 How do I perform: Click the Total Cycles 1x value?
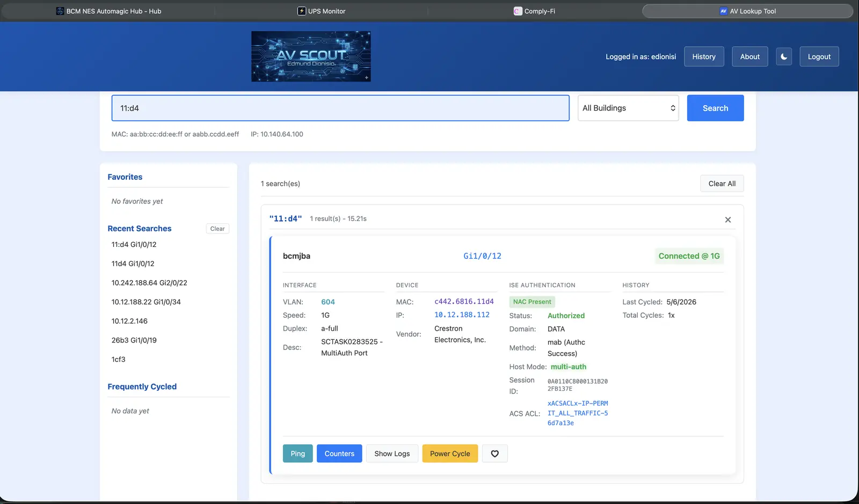tap(671, 315)
